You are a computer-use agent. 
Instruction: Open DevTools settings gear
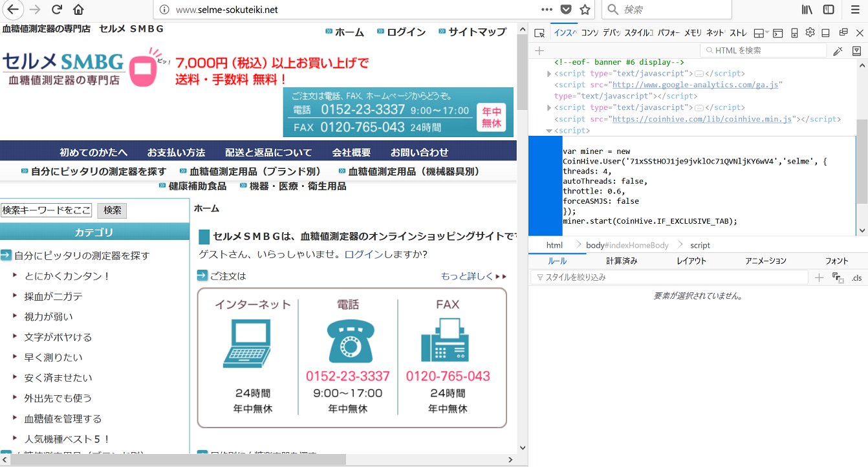click(810, 32)
